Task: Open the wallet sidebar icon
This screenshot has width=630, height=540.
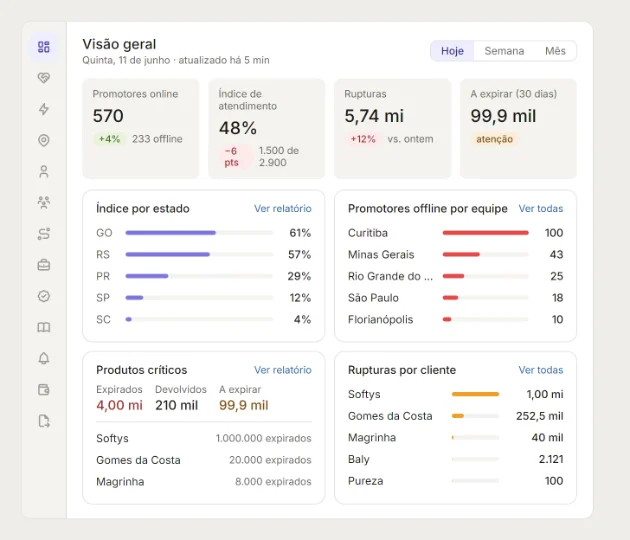Action: 44,390
